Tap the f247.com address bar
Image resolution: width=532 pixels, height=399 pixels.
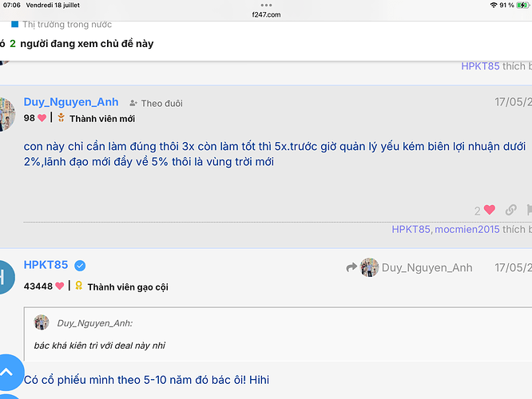pos(266,14)
